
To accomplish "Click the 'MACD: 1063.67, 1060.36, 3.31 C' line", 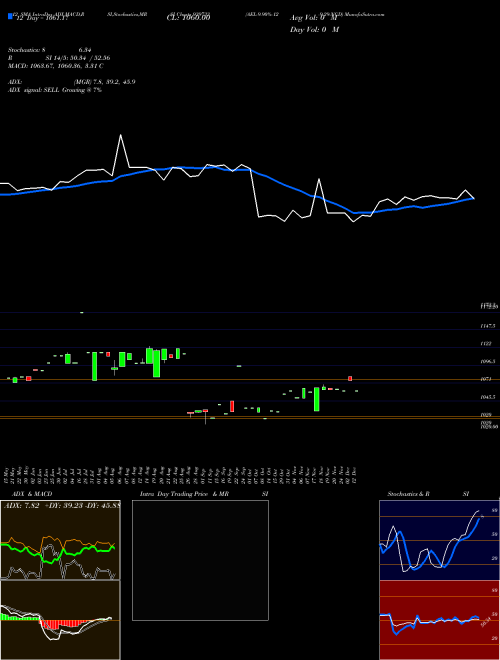I will click(x=56, y=66).
